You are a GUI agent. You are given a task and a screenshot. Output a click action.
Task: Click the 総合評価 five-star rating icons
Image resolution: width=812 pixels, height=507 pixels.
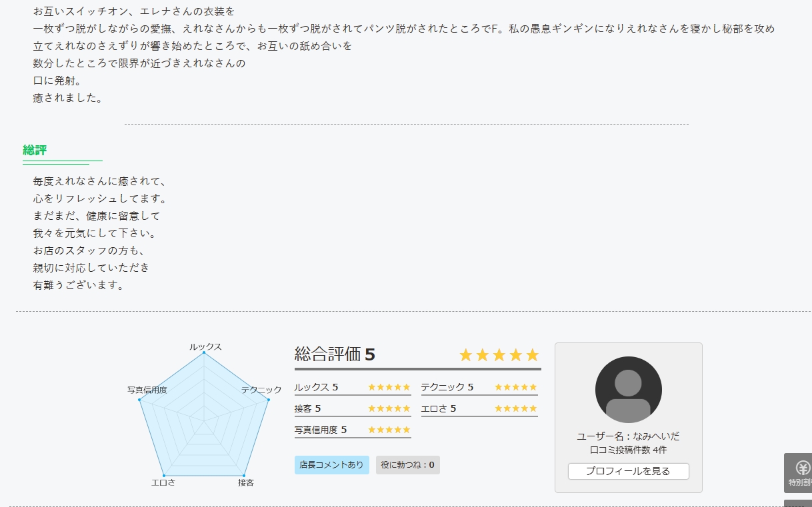click(499, 355)
